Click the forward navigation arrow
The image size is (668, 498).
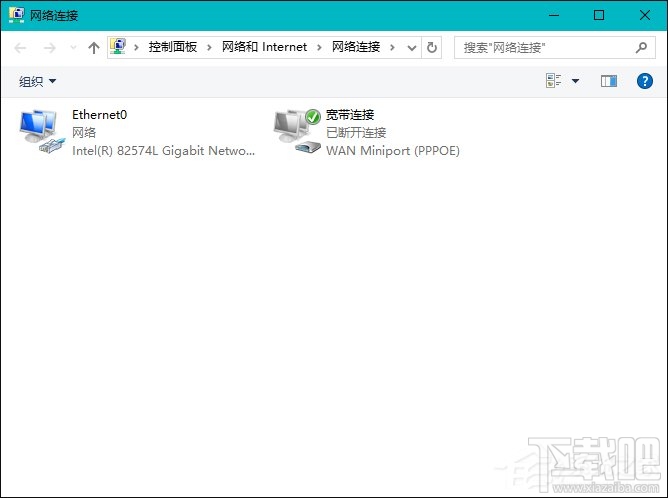[48, 47]
